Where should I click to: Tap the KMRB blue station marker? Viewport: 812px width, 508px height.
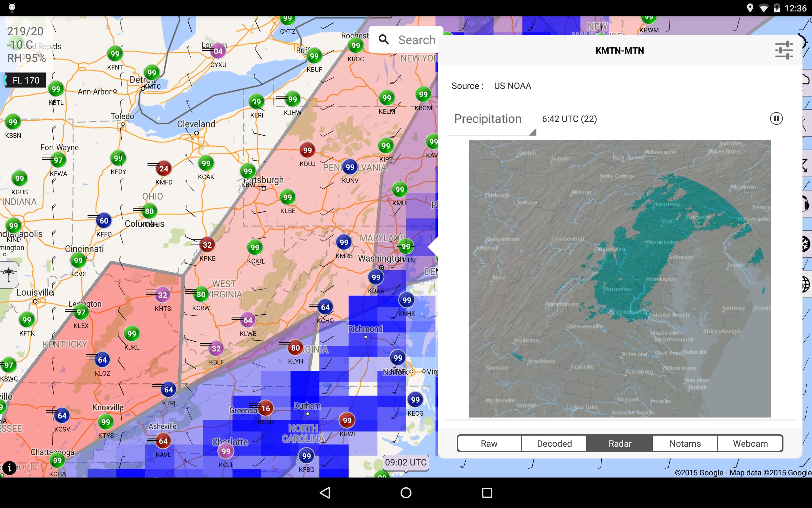(x=344, y=242)
